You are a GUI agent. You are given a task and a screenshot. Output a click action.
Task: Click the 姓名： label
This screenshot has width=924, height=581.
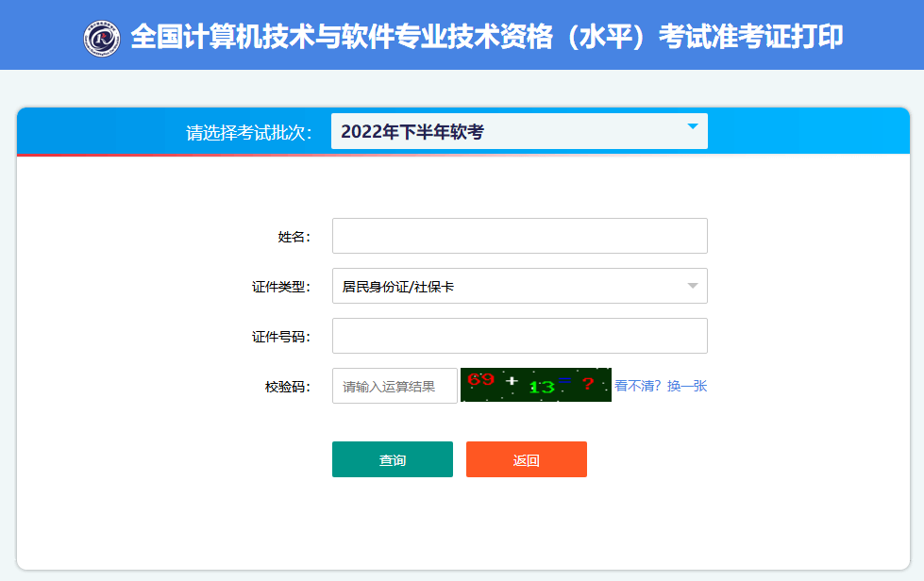pyautogui.click(x=294, y=237)
